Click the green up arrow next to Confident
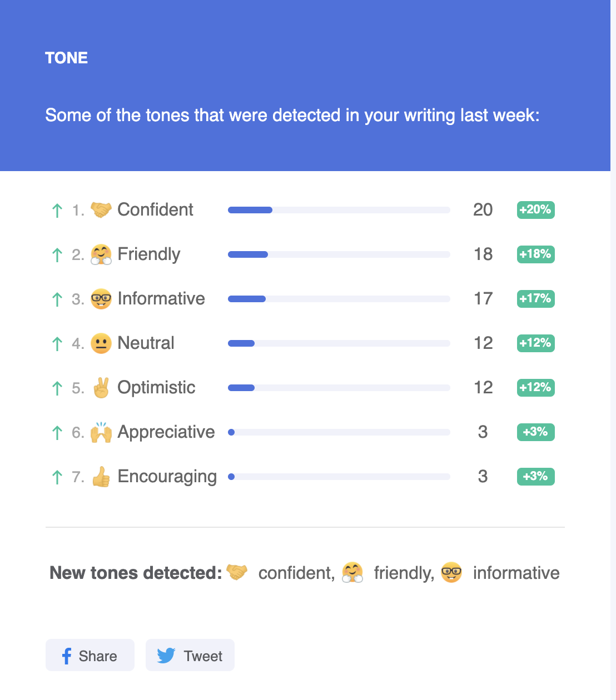616x700 pixels. click(x=57, y=211)
